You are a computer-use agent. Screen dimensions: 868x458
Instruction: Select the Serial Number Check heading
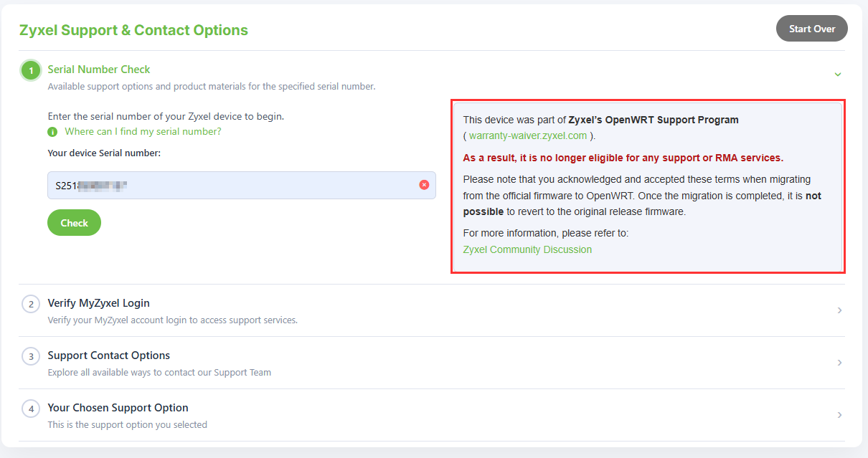pos(99,70)
